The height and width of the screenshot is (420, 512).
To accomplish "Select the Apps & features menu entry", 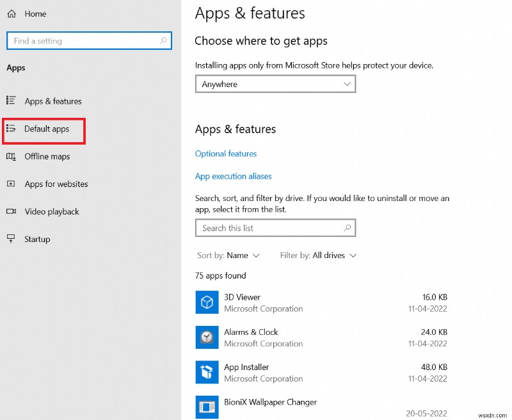I will tap(53, 101).
